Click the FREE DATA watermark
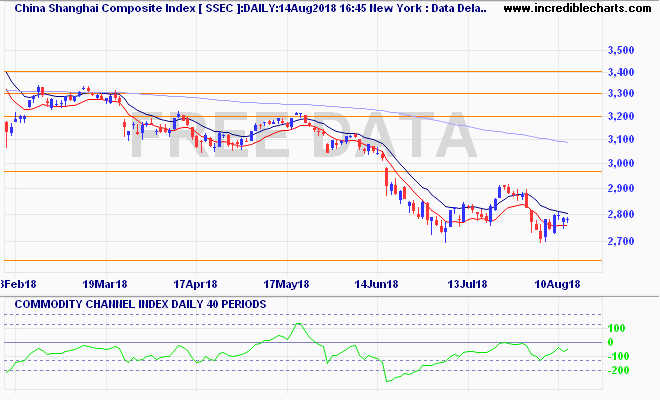This screenshot has width=660, height=400. [300, 135]
